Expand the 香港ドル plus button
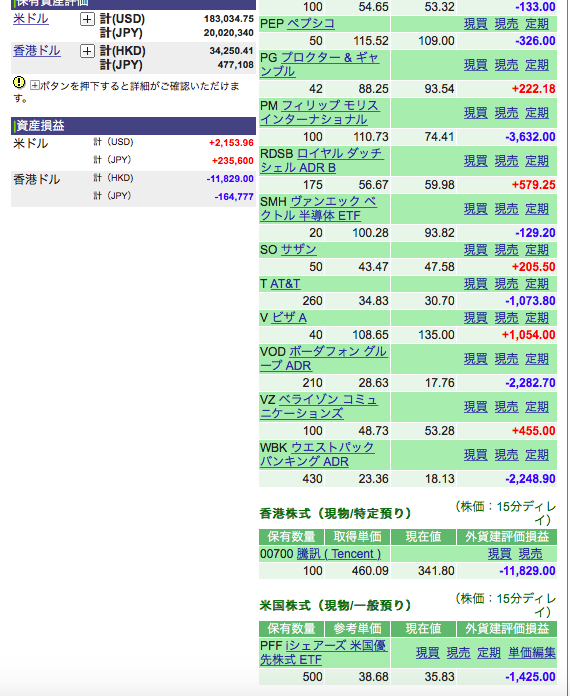Image resolution: width=570 pixels, height=696 pixels. [87, 51]
